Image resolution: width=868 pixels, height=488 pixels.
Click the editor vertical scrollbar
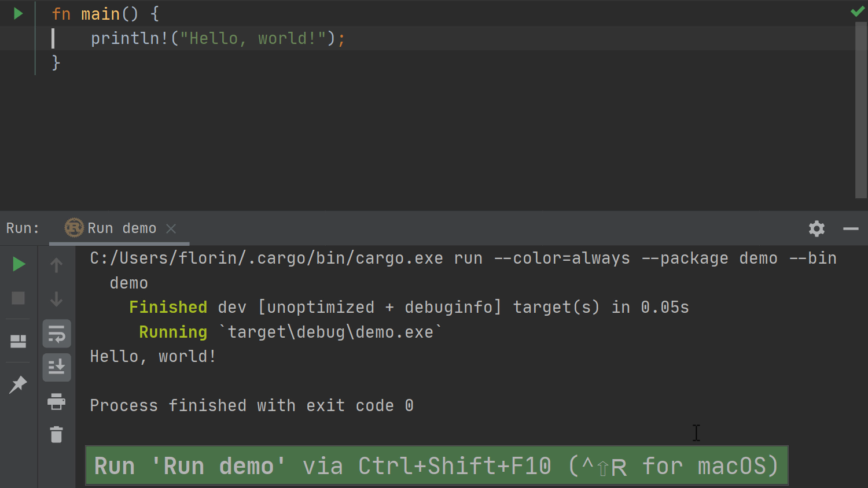860,110
